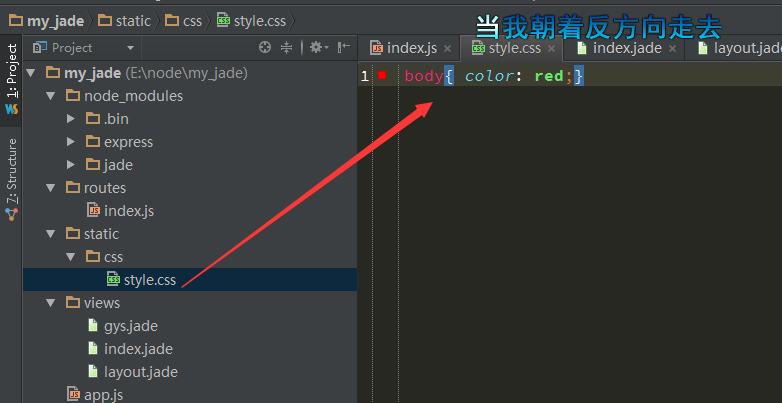The height and width of the screenshot is (403, 782).
Task: Click the scroll from source target icon
Action: pyautogui.click(x=265, y=47)
